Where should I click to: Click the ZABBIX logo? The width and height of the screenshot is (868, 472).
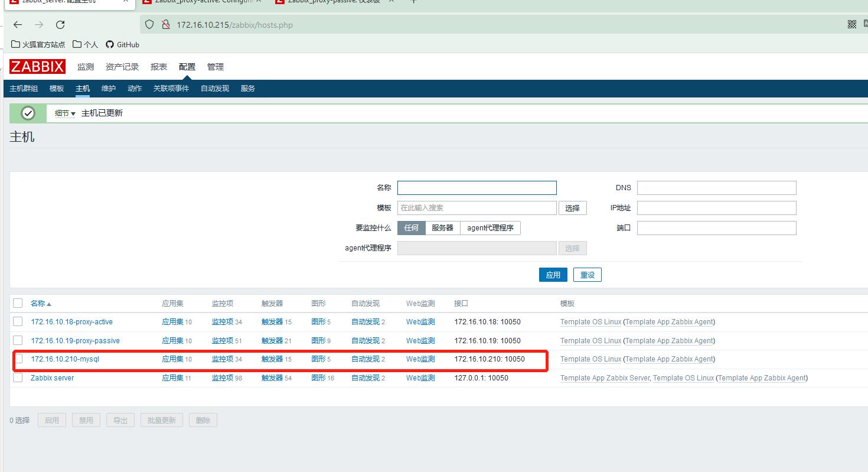click(37, 66)
